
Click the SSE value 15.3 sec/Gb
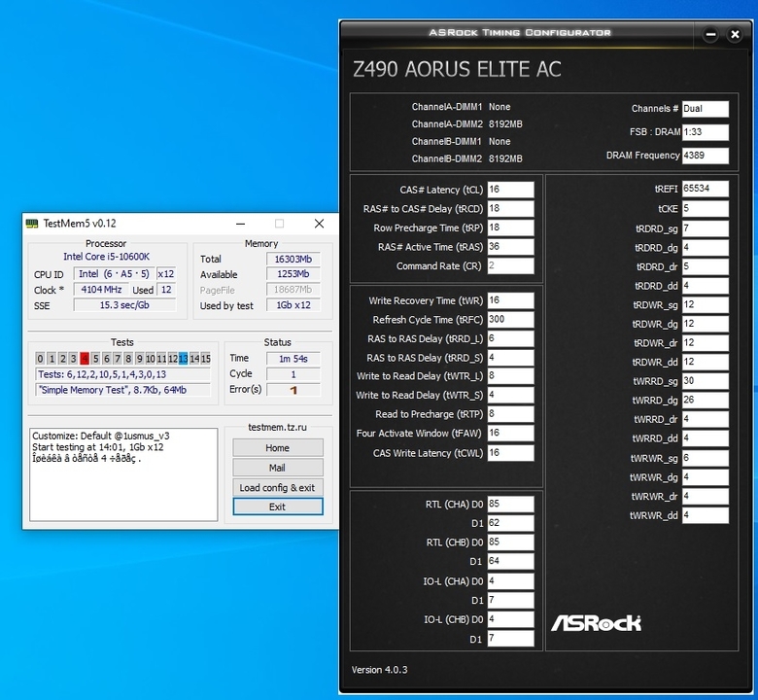pos(124,305)
